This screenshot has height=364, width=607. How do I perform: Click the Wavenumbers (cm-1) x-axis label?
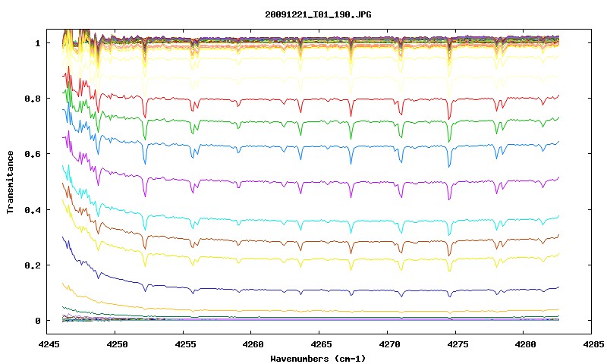pyautogui.click(x=318, y=359)
